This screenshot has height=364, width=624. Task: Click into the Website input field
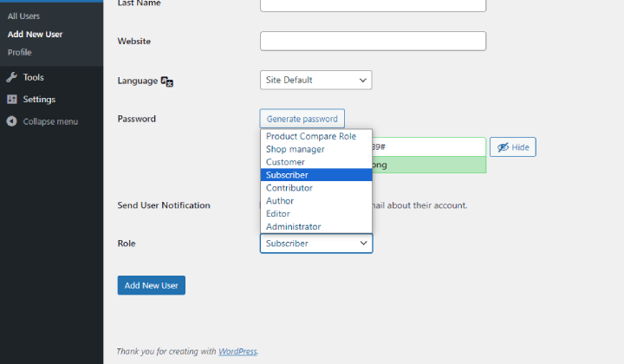373,41
